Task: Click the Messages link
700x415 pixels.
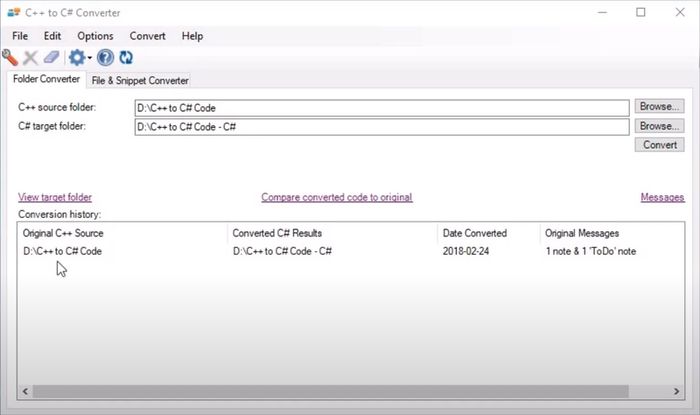Action: (662, 197)
